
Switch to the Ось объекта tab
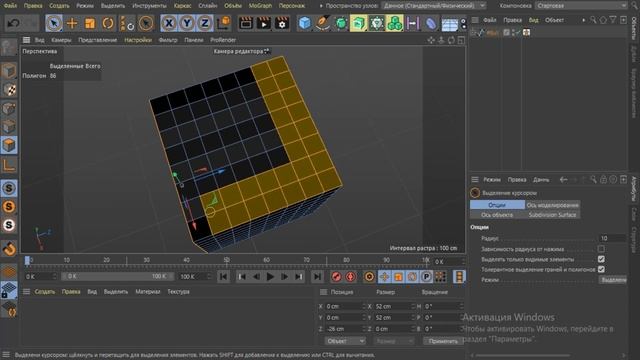[x=497, y=215]
